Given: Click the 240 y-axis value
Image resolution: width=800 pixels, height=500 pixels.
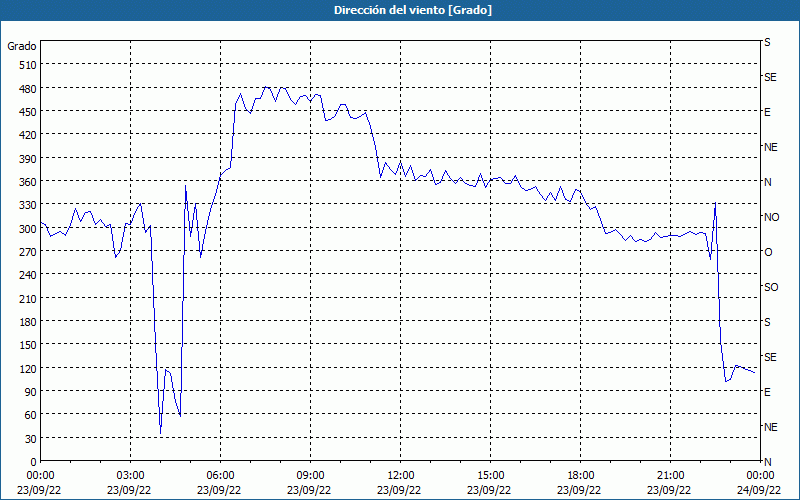Looking at the screenshot, I should click(x=28, y=276).
